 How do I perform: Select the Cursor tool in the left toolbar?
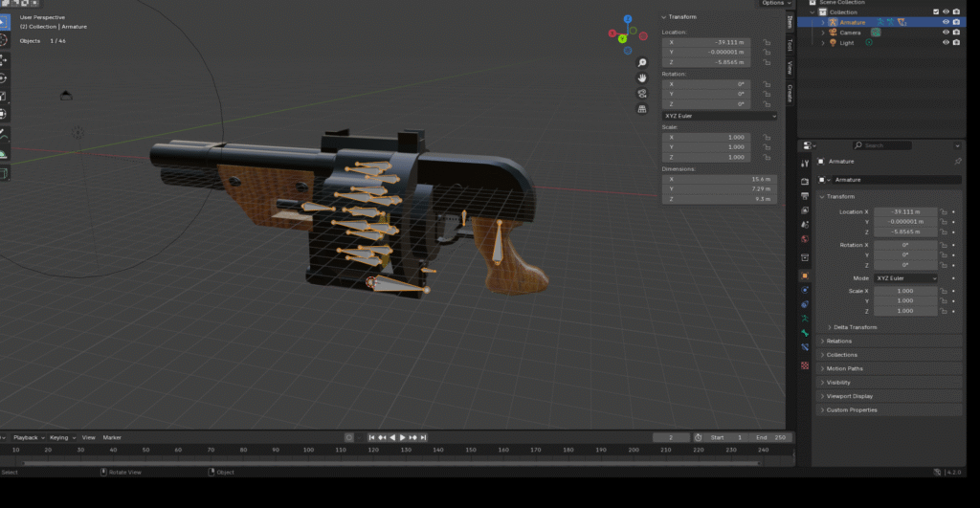click(3, 41)
